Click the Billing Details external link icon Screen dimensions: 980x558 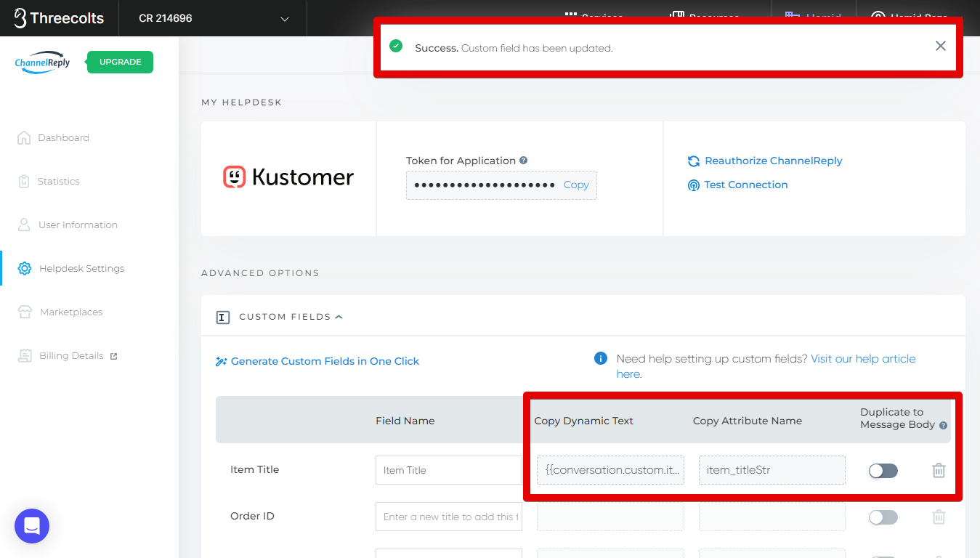(x=113, y=356)
